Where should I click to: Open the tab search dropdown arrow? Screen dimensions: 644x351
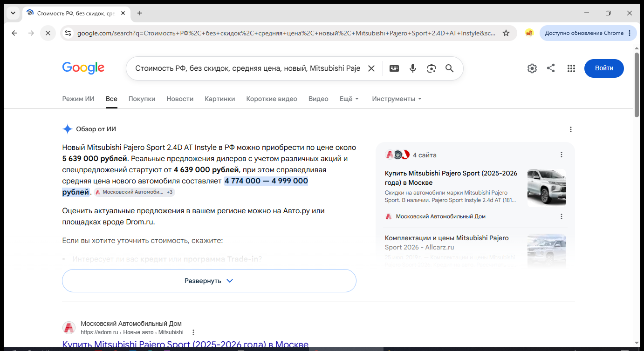[x=13, y=13]
